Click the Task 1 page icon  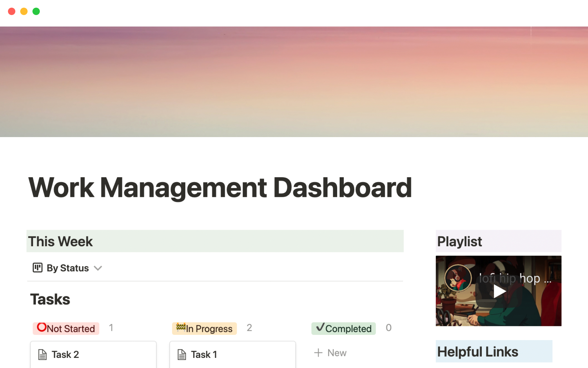coord(182,355)
